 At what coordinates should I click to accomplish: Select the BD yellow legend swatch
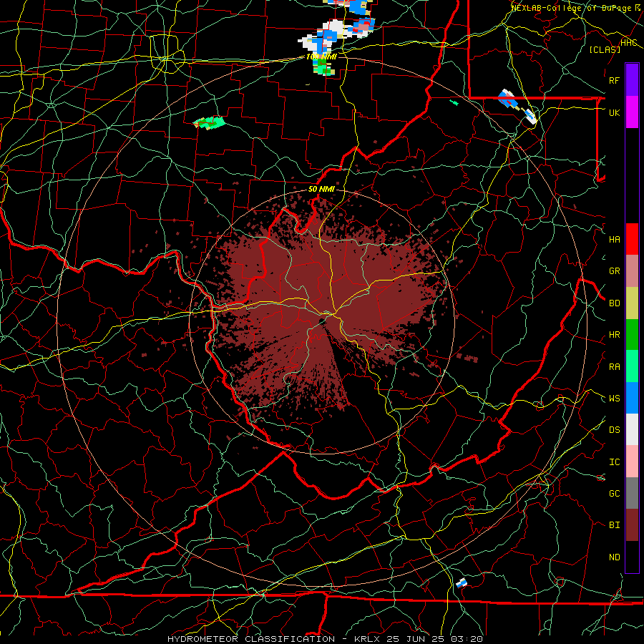(x=632, y=303)
